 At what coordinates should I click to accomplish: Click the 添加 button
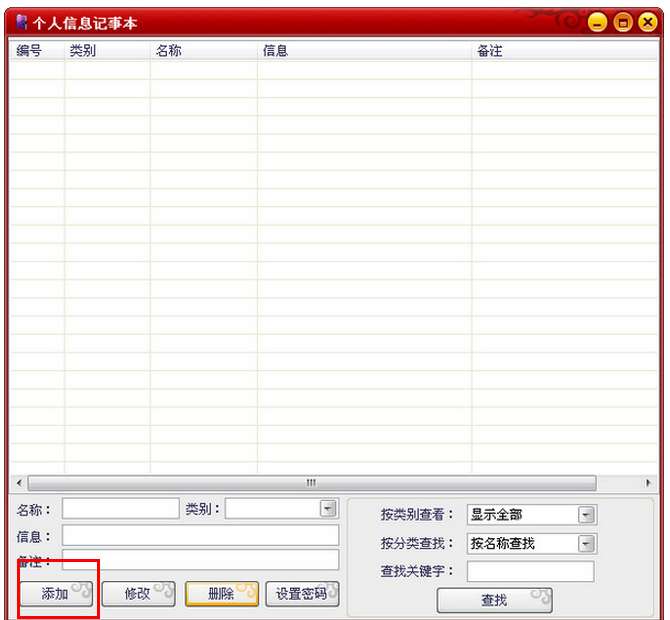[56, 593]
